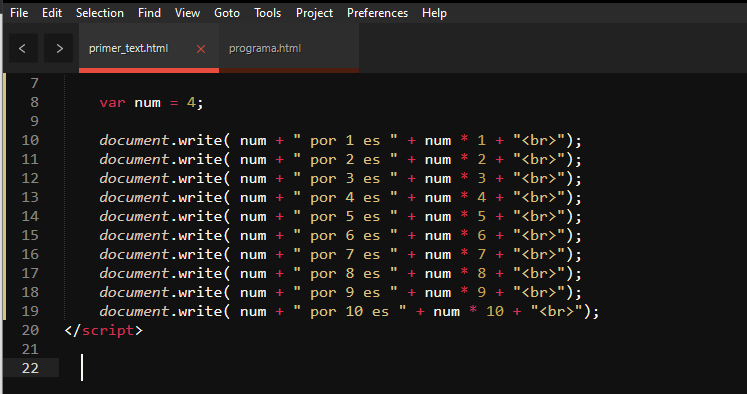Go to previous tab with left arrow
Screen dimensions: 747x394
click(x=23, y=48)
